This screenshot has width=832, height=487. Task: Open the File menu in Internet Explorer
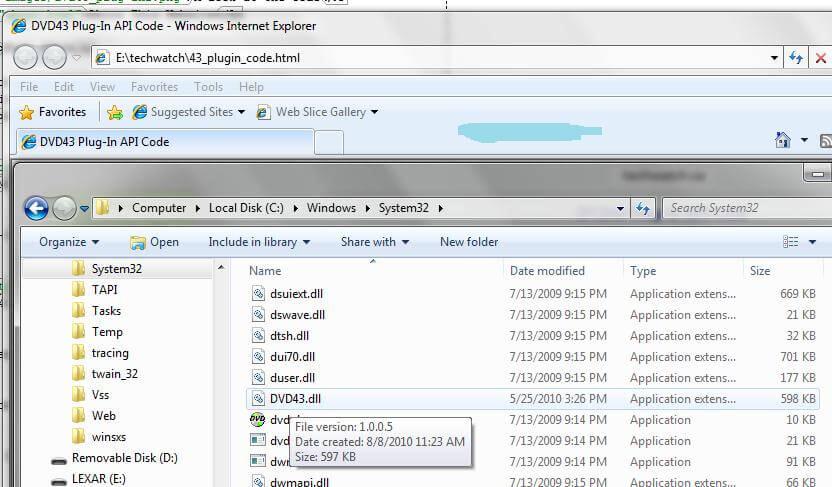pos(29,86)
